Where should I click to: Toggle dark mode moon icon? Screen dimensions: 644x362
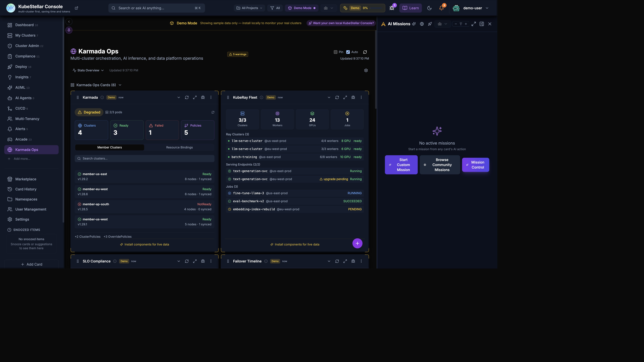pos(429,8)
